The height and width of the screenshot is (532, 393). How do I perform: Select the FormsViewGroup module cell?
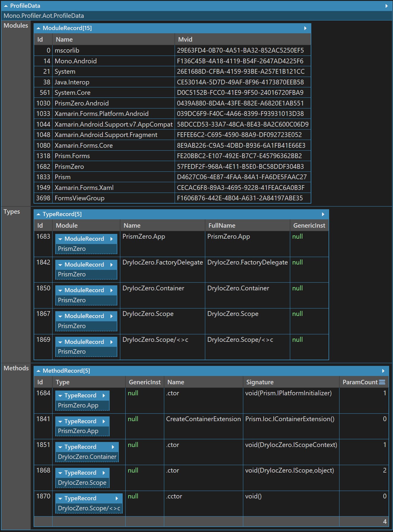113,198
